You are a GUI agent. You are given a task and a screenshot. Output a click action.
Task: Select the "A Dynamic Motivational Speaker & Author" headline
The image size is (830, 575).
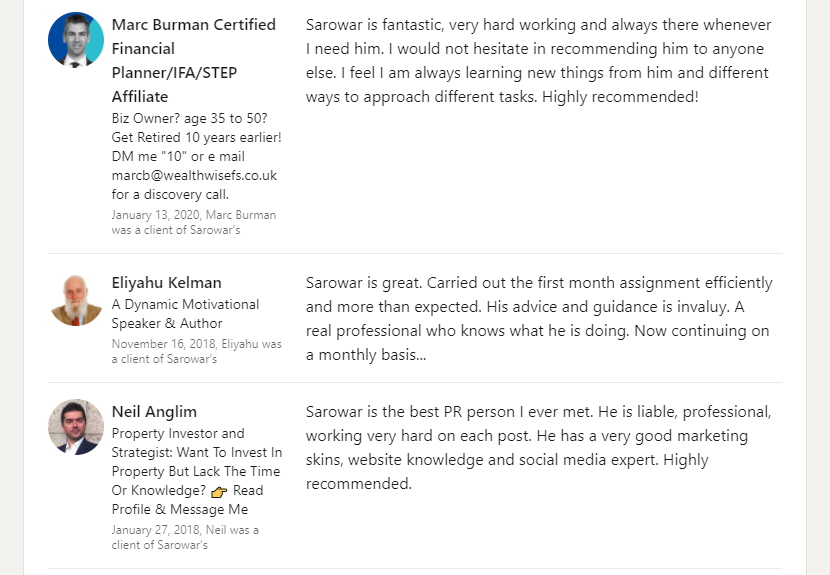click(185, 314)
